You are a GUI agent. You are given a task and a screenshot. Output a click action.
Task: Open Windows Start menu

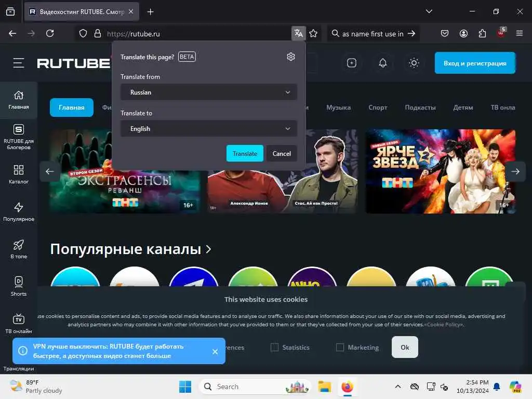click(x=185, y=387)
